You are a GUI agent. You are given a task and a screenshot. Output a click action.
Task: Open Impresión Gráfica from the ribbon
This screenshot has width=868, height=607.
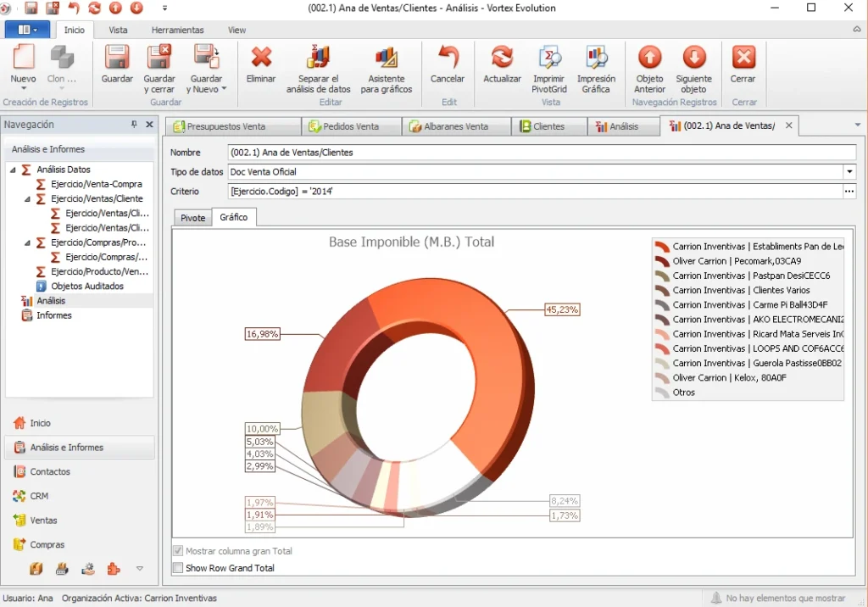click(596, 70)
